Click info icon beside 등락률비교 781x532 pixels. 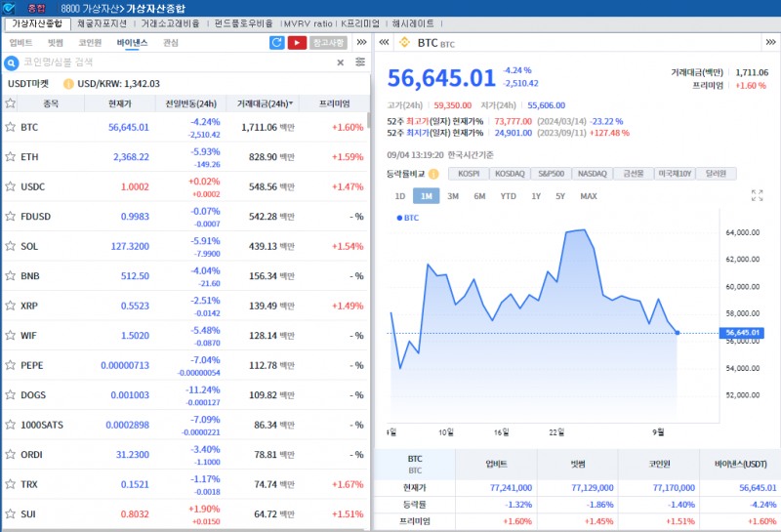pyautogui.click(x=436, y=174)
